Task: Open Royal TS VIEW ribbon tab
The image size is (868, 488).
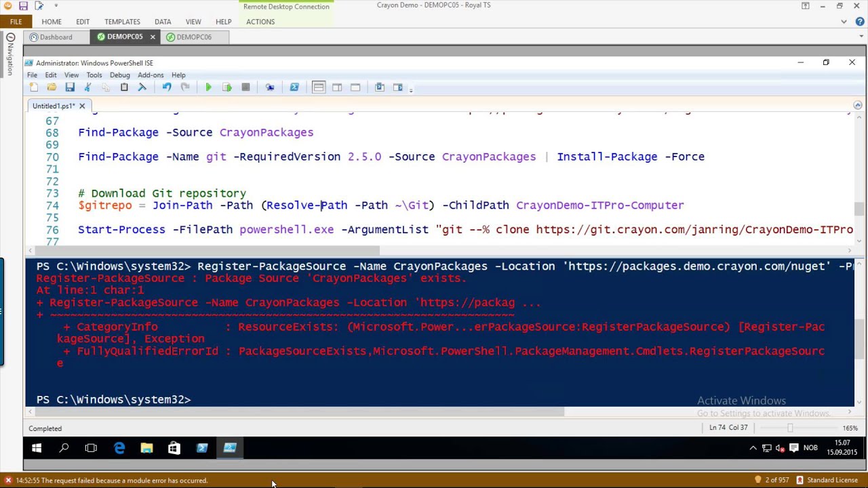Action: (x=193, y=22)
